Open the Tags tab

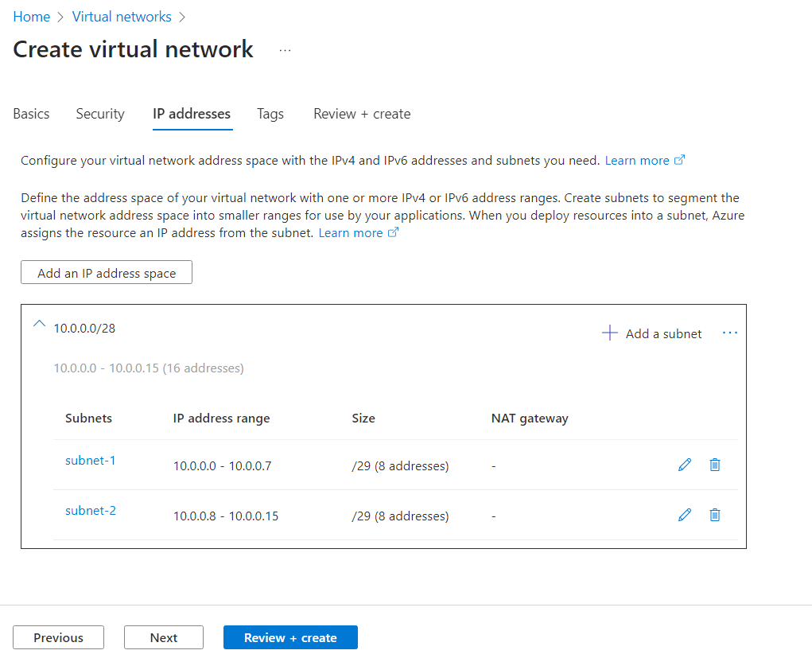click(x=270, y=114)
